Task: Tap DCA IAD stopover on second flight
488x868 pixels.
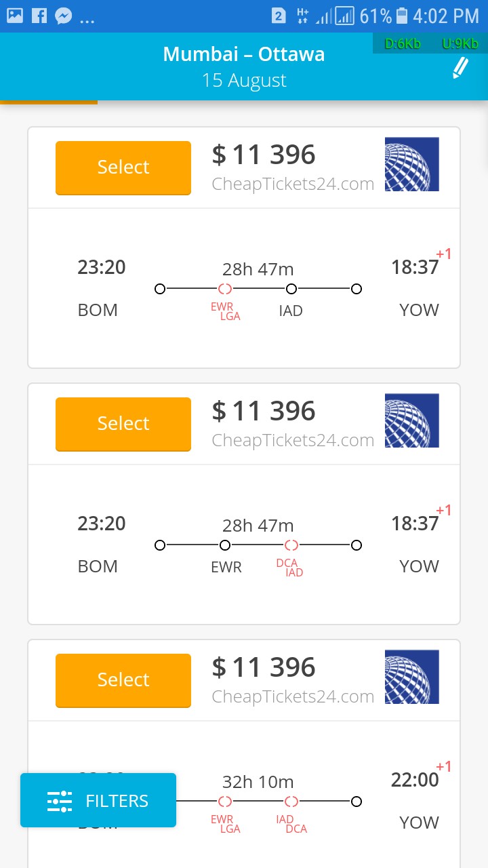Action: pyautogui.click(x=291, y=568)
